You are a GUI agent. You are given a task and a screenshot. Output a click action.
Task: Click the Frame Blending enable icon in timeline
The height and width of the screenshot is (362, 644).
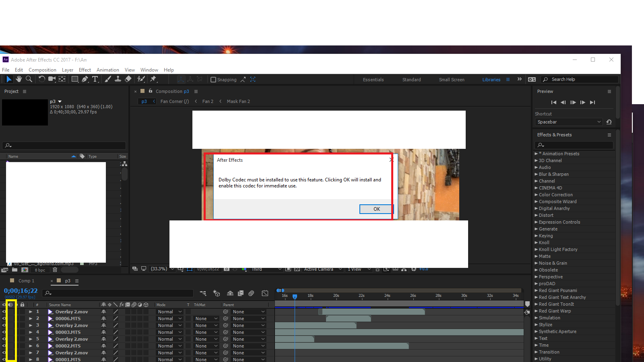pyautogui.click(x=241, y=293)
